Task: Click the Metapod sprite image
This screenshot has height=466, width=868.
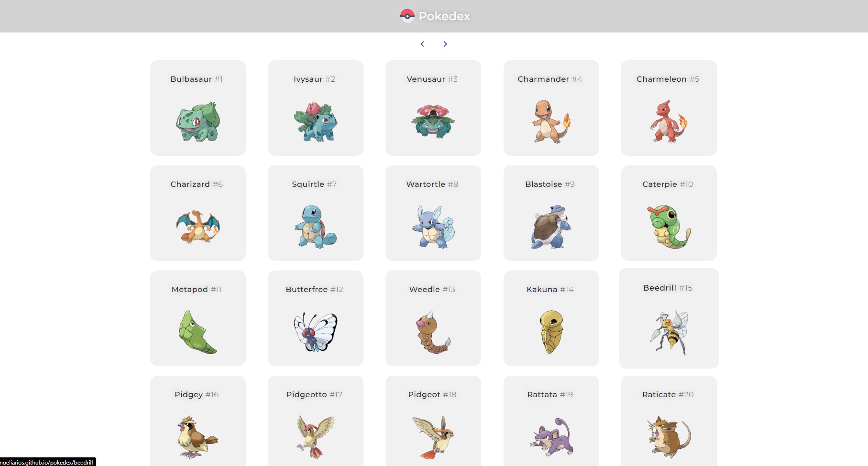Action: [198, 332]
